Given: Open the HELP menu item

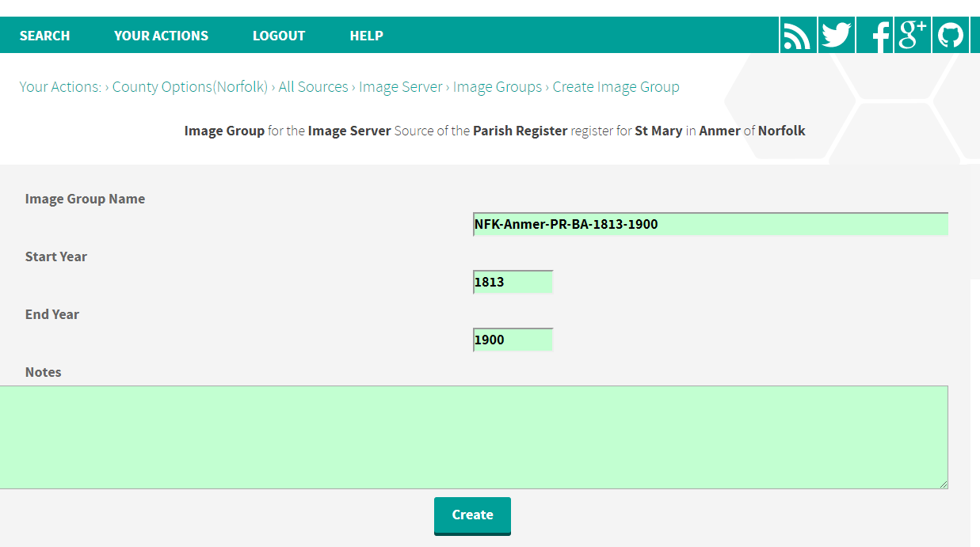Looking at the screenshot, I should click(x=366, y=36).
